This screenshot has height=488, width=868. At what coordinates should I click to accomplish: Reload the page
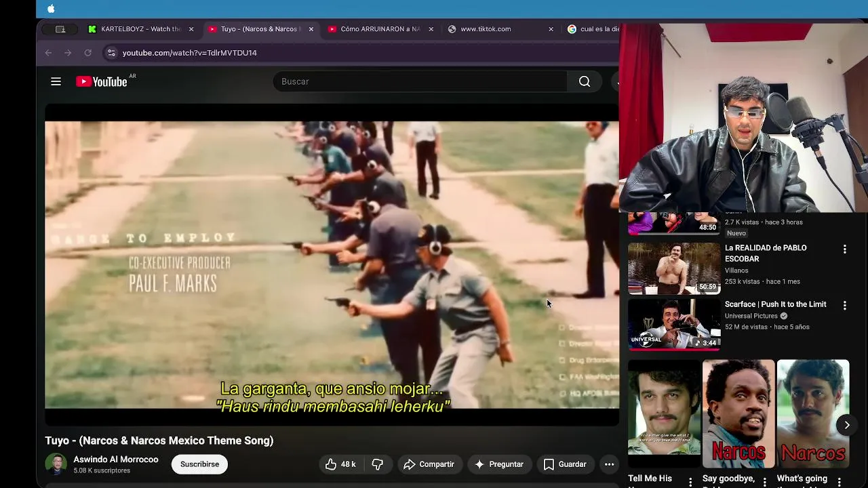pos(87,53)
